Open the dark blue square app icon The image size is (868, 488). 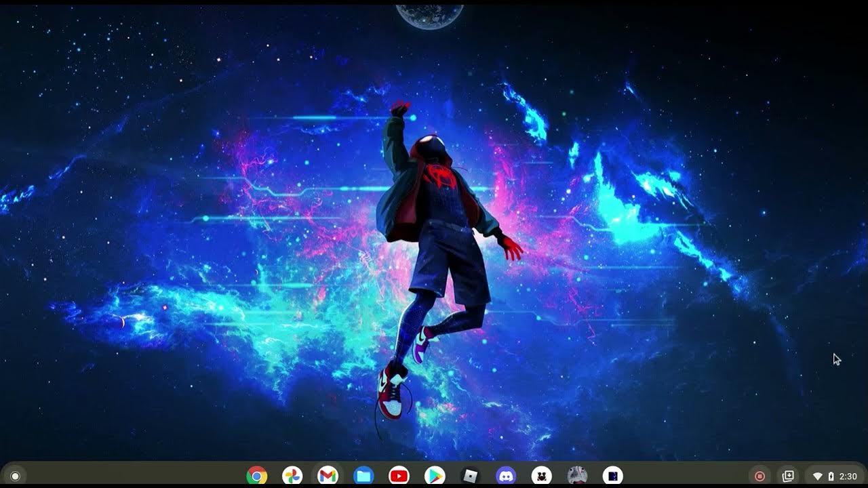pyautogui.click(x=613, y=476)
